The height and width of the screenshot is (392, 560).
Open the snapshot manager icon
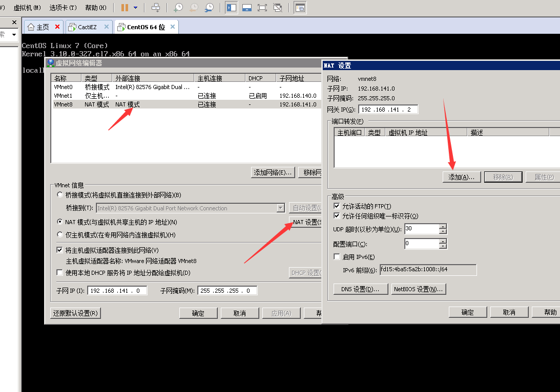tap(209, 8)
